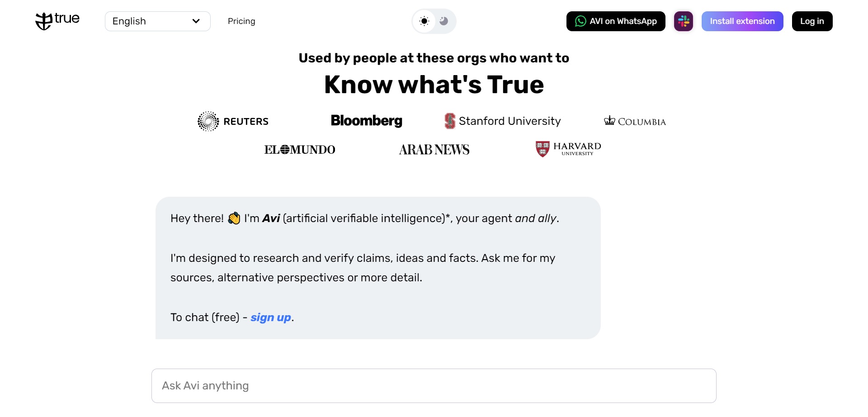The image size is (868, 417).
Task: Click the WhatsApp icon in AVI button
Action: 580,21
